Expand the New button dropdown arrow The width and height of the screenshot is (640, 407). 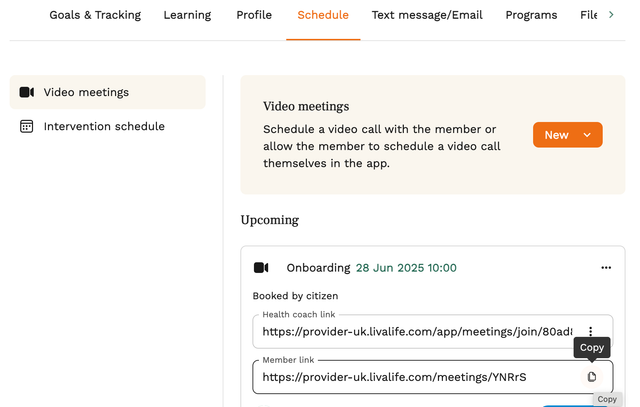tap(587, 135)
